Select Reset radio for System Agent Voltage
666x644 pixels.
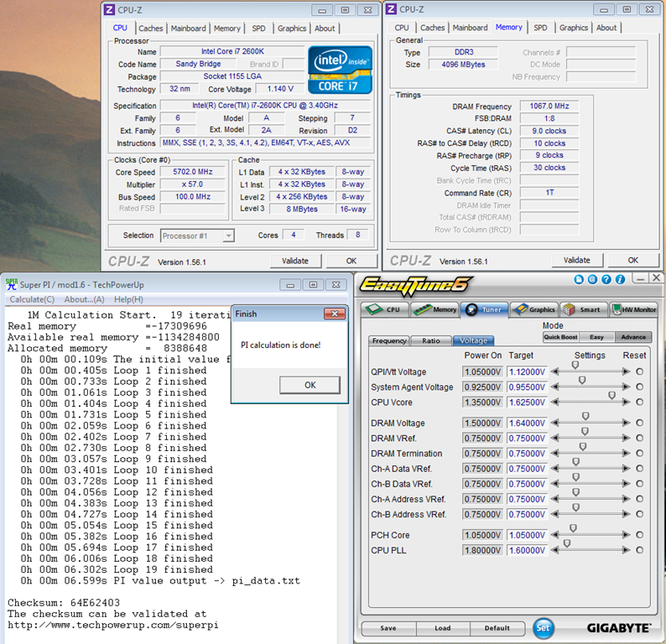640,387
